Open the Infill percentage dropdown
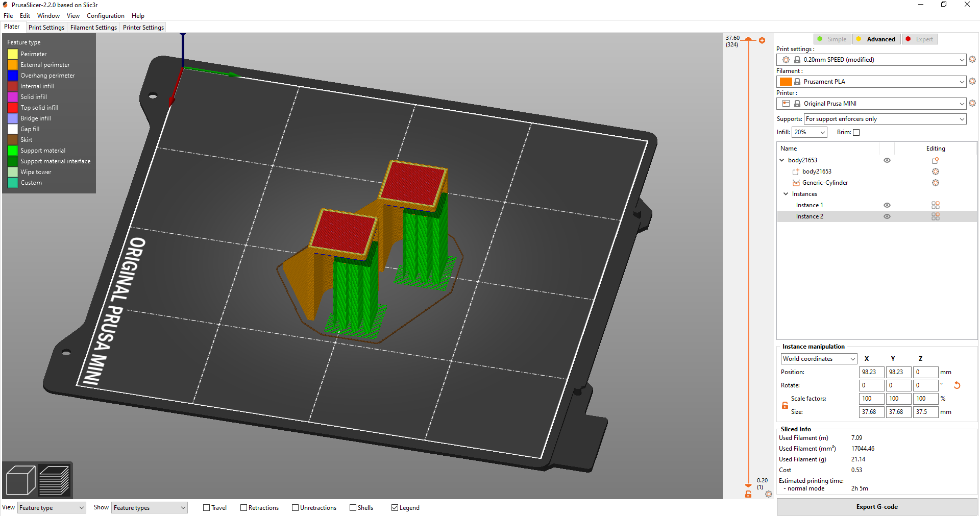Screen dimensions: 980x516 pyautogui.click(x=810, y=132)
